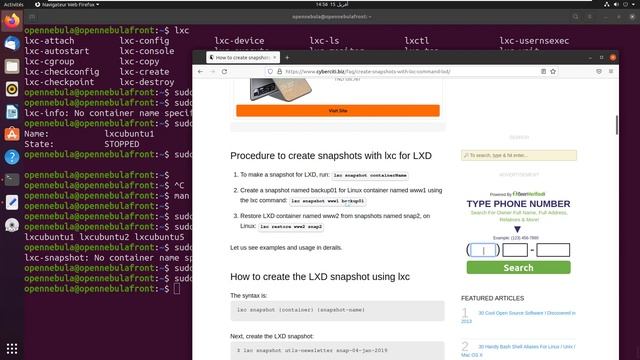
Task: Click 'lxcubuntu1 lxcubuntu2 lxcubuntu5' terminal line
Action: tap(104, 237)
